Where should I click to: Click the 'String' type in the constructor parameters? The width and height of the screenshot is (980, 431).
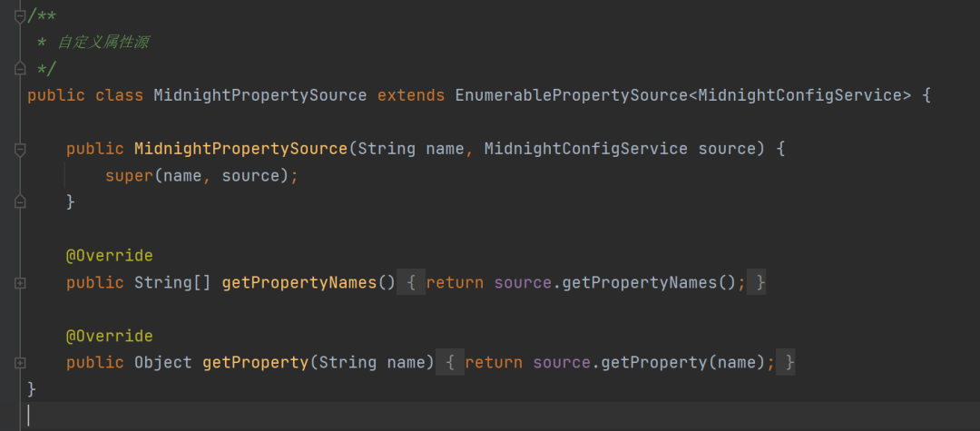coord(387,150)
